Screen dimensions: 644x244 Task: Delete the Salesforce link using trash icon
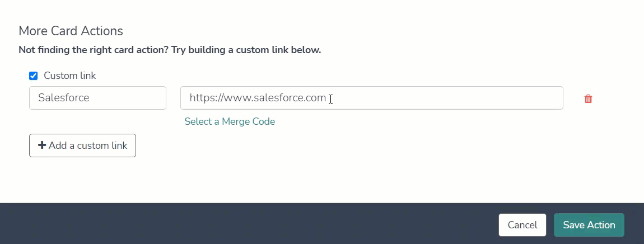(588, 98)
